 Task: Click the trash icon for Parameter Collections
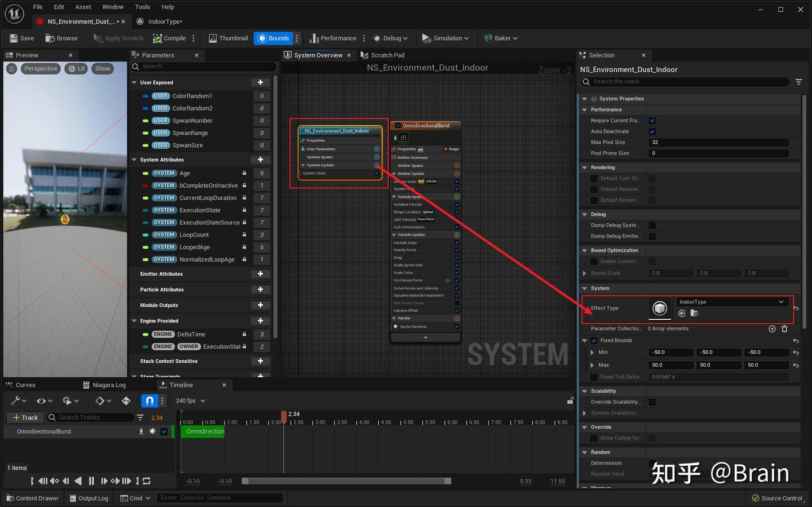pos(784,329)
